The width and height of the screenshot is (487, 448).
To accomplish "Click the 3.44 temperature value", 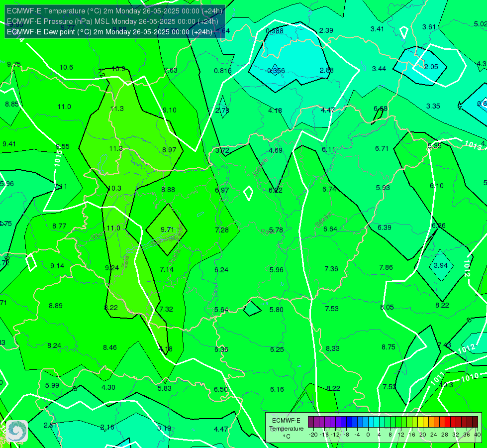I will [x=379, y=69].
